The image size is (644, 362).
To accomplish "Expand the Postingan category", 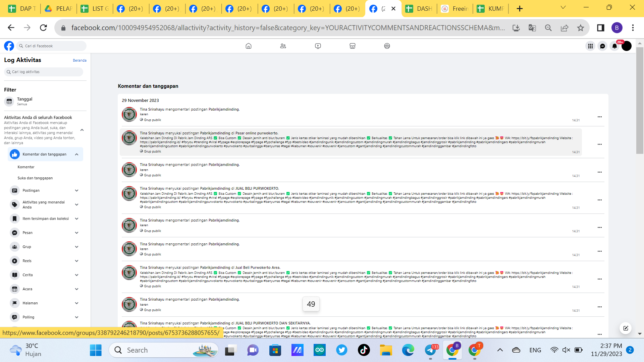I will click(x=76, y=190).
